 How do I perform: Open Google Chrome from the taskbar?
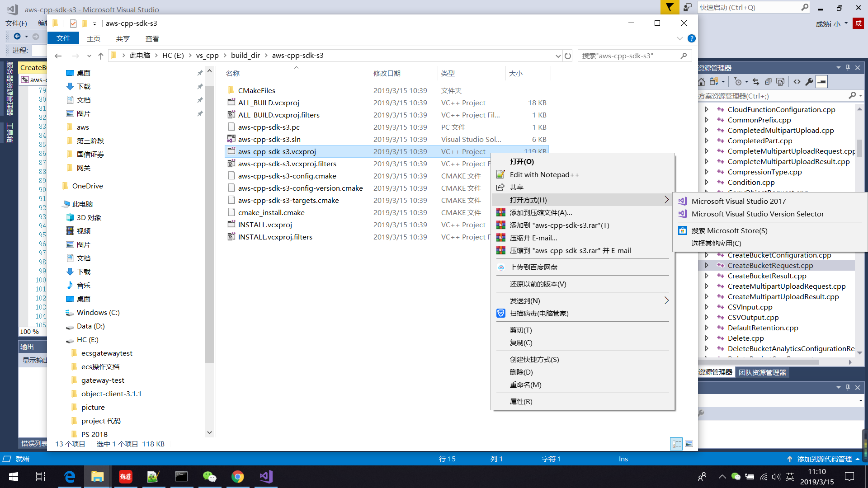tap(238, 477)
